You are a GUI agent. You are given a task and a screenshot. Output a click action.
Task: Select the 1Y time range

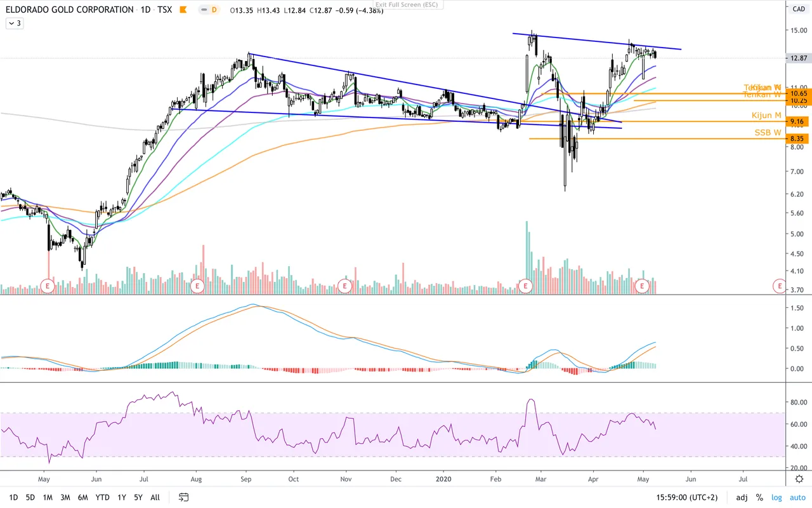point(121,497)
